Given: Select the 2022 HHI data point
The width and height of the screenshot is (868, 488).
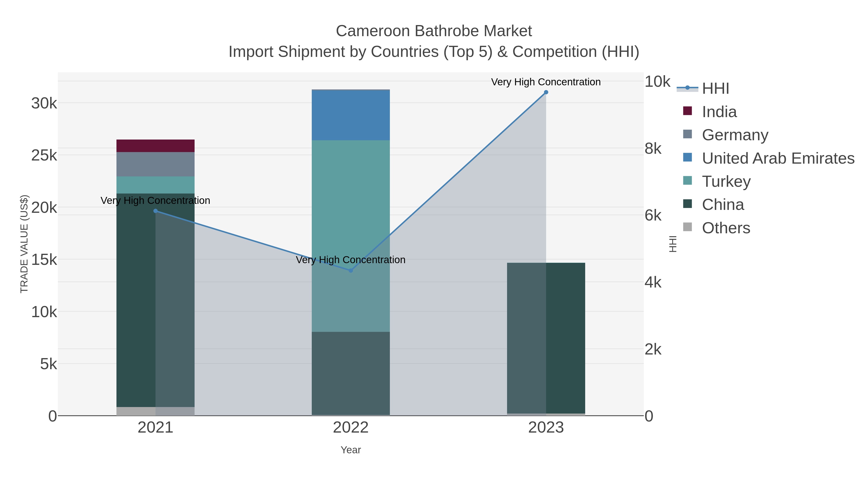Looking at the screenshot, I should (350, 270).
